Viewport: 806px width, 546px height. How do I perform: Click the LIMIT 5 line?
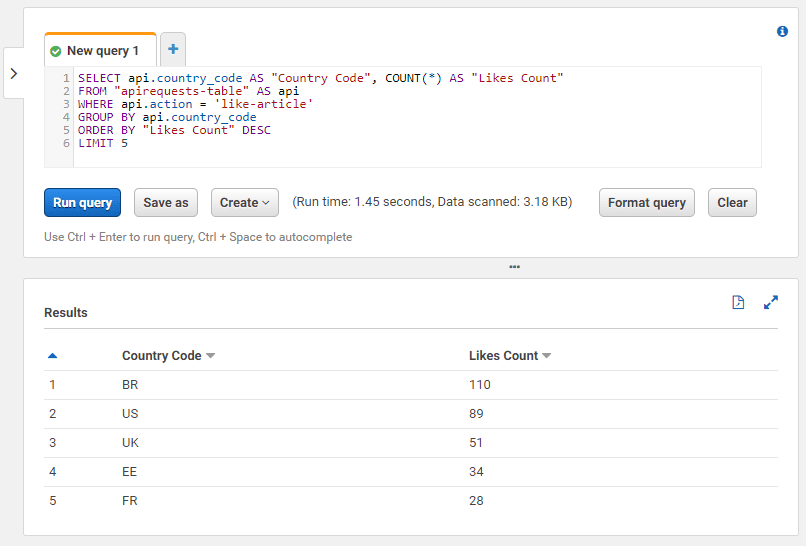103,143
